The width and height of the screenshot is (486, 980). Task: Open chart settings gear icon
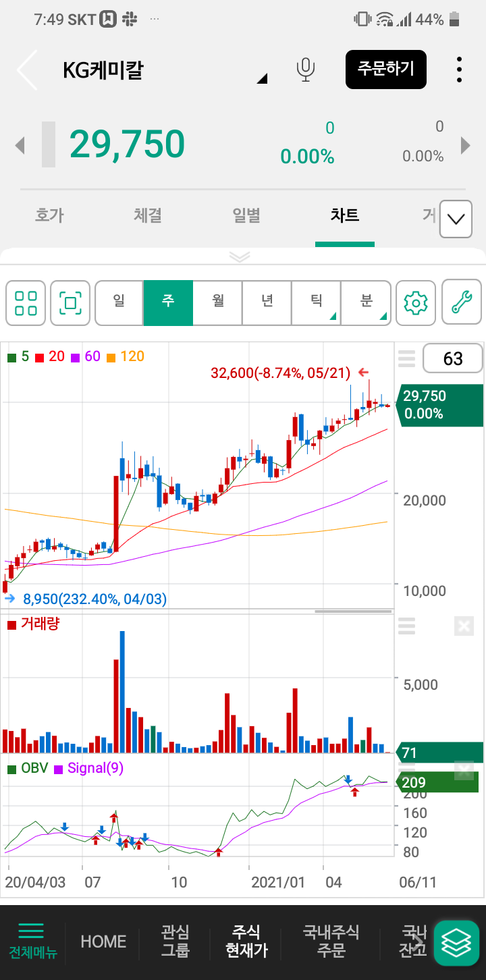416,303
